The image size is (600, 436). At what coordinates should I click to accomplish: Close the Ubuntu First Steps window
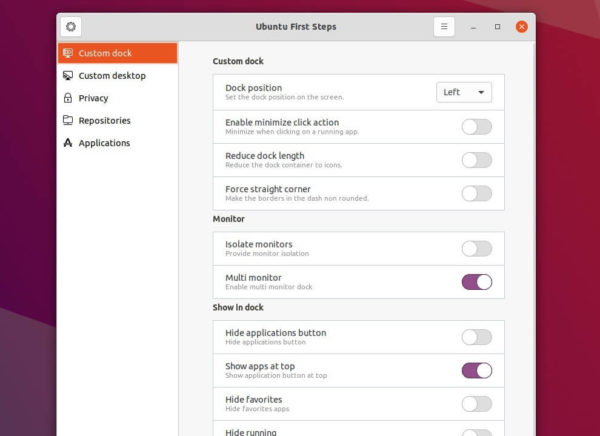tap(522, 27)
